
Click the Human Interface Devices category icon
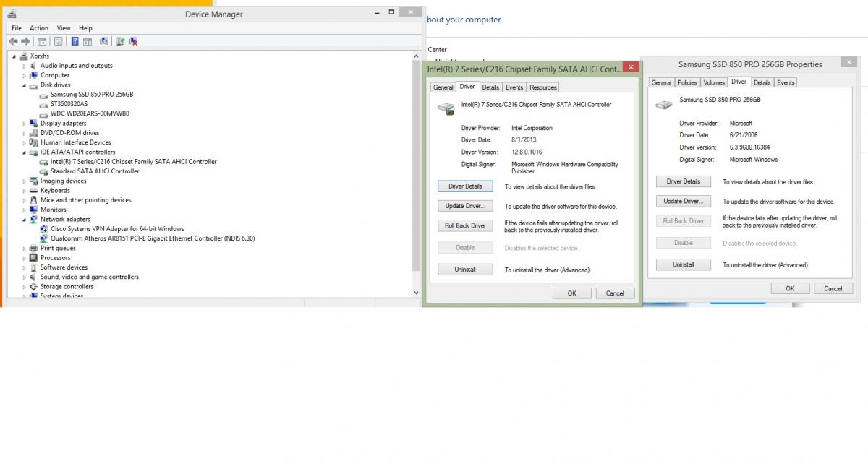[34, 142]
